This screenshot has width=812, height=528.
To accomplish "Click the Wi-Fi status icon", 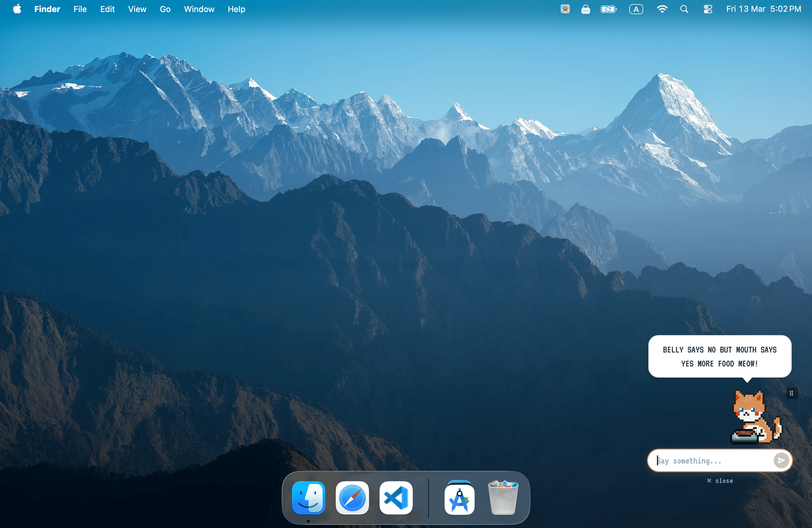I will 662,9.
